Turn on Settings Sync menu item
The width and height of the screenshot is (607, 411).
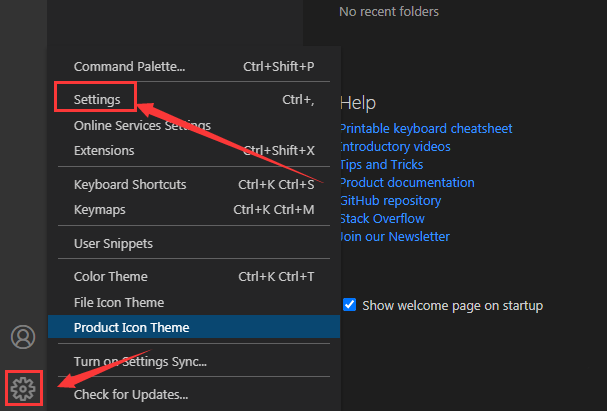pos(140,361)
